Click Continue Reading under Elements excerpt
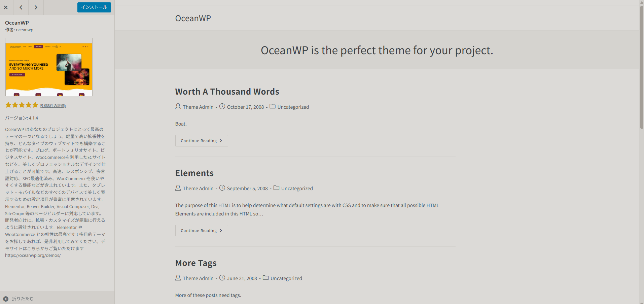Image resolution: width=644 pixels, height=304 pixels. coord(201,231)
